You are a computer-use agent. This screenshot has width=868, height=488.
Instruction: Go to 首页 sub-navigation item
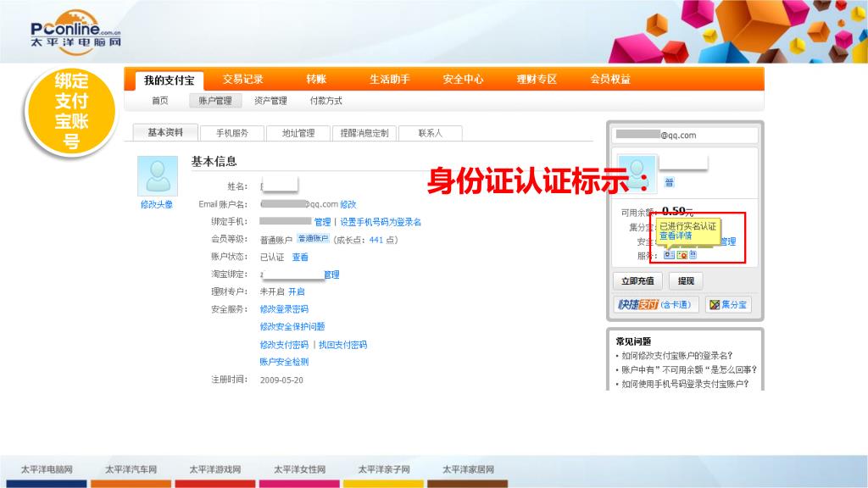(x=160, y=101)
